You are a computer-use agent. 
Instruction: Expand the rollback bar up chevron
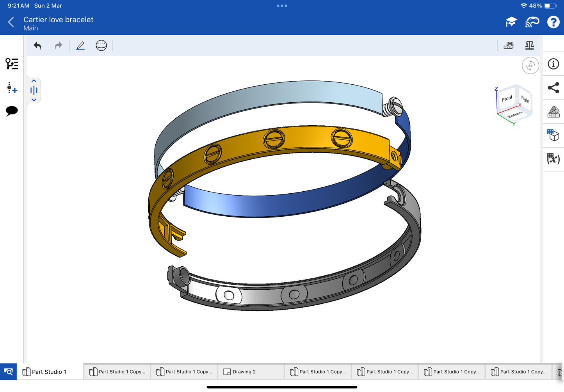tap(34, 81)
